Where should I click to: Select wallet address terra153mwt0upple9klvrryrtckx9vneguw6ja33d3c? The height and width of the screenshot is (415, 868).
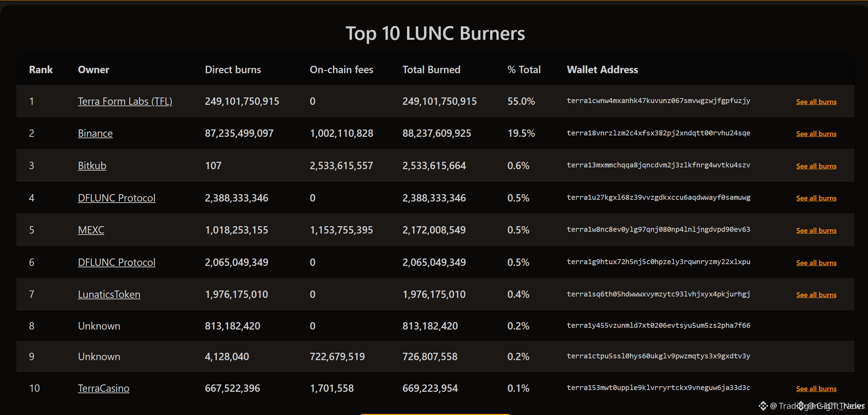(x=659, y=388)
